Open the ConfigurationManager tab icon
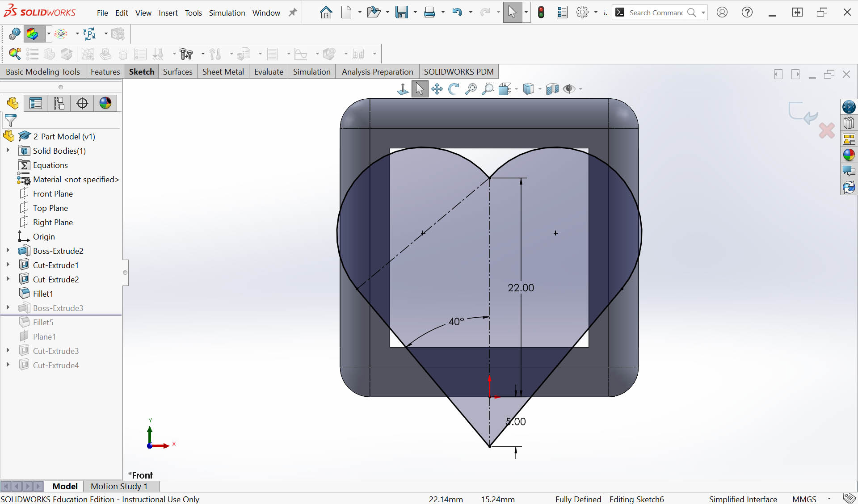Viewport: 858px width, 504px height. (x=59, y=103)
